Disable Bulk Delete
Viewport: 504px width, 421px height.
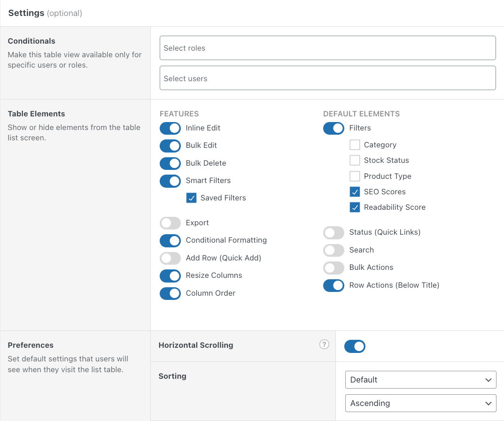coord(170,163)
